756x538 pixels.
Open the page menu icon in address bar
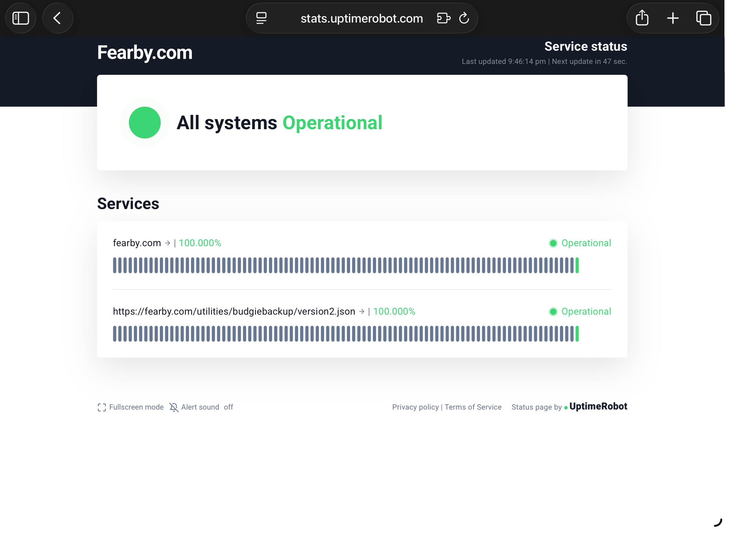click(261, 18)
